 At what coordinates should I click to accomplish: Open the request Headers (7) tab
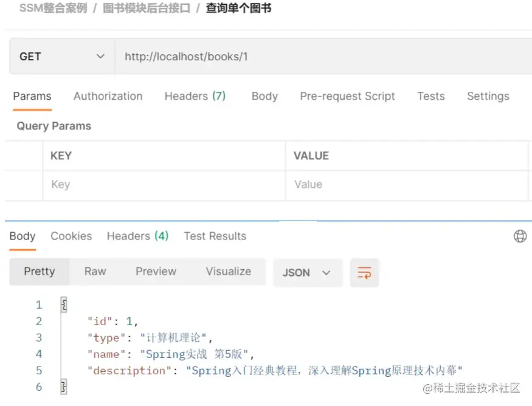[x=195, y=96]
